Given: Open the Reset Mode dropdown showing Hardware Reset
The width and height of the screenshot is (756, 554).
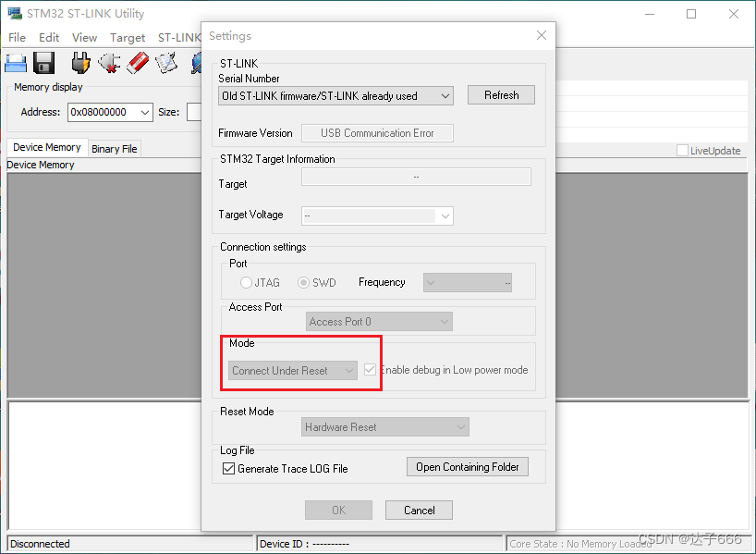Looking at the screenshot, I should pyautogui.click(x=460, y=426).
